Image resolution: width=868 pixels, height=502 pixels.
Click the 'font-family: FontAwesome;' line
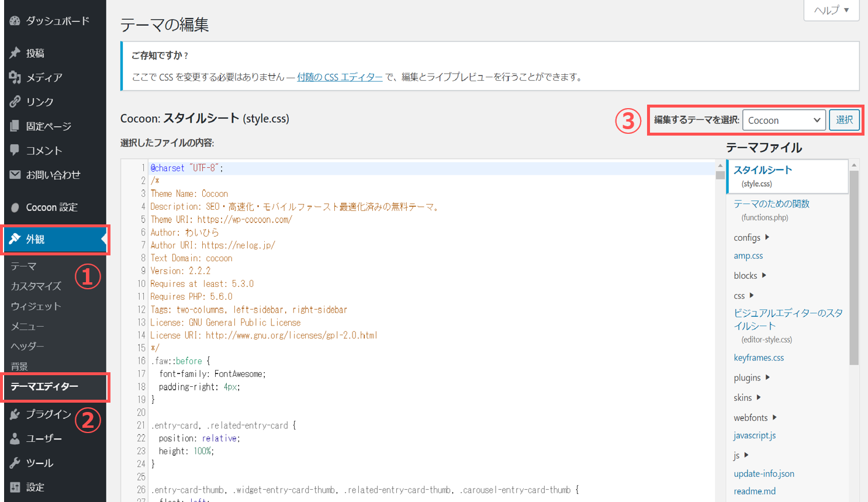point(212,373)
